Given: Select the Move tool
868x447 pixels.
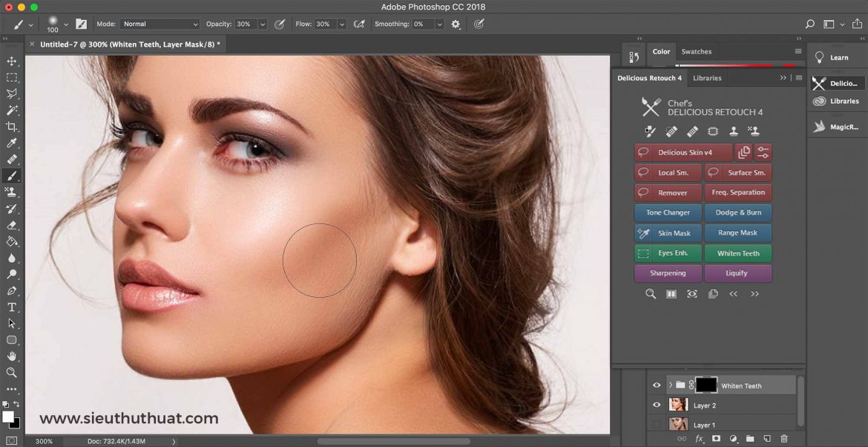Looking at the screenshot, I should (x=12, y=62).
